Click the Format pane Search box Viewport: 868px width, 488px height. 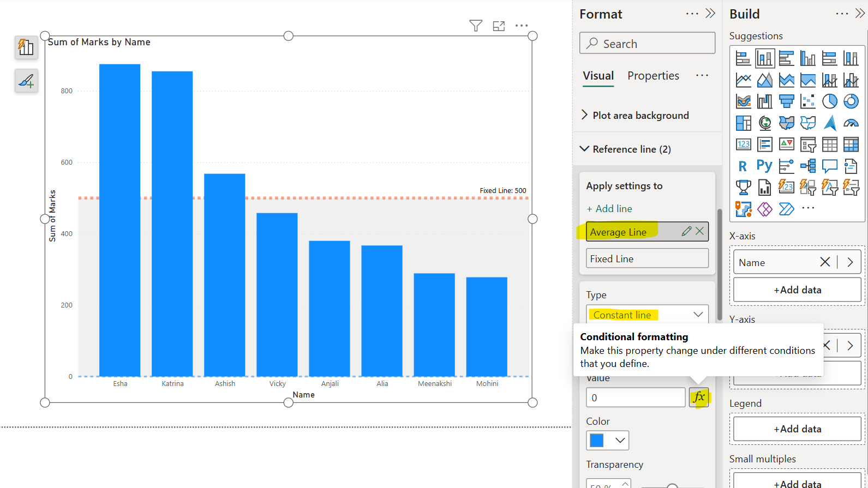pyautogui.click(x=647, y=44)
